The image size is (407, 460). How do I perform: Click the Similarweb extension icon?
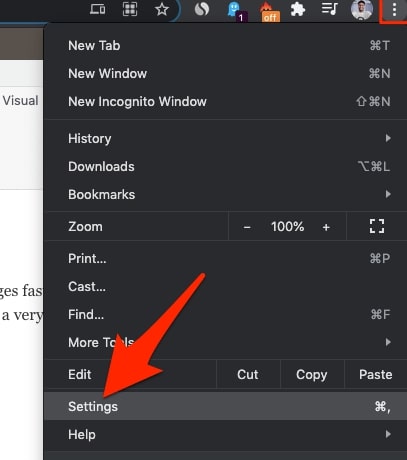click(202, 10)
